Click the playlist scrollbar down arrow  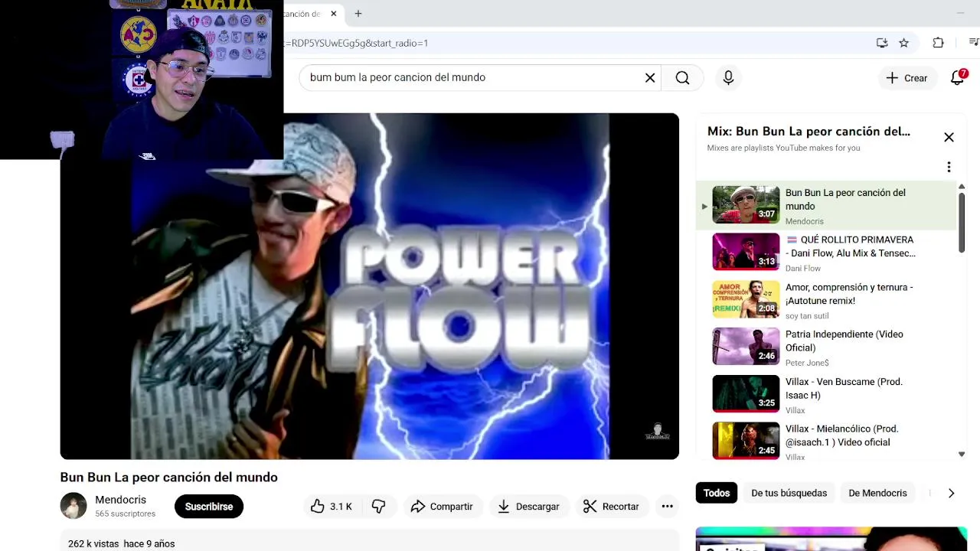coord(962,455)
